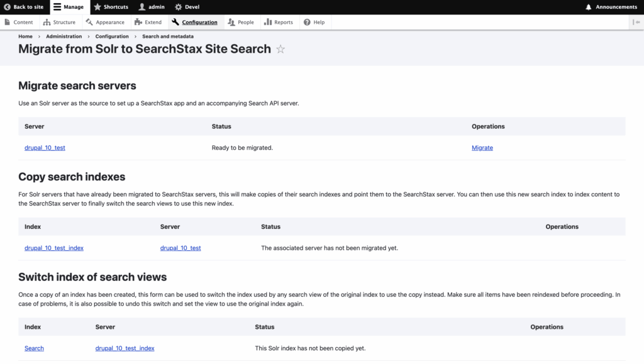
Task: Click the Migrate operation link
Action: tap(482, 148)
